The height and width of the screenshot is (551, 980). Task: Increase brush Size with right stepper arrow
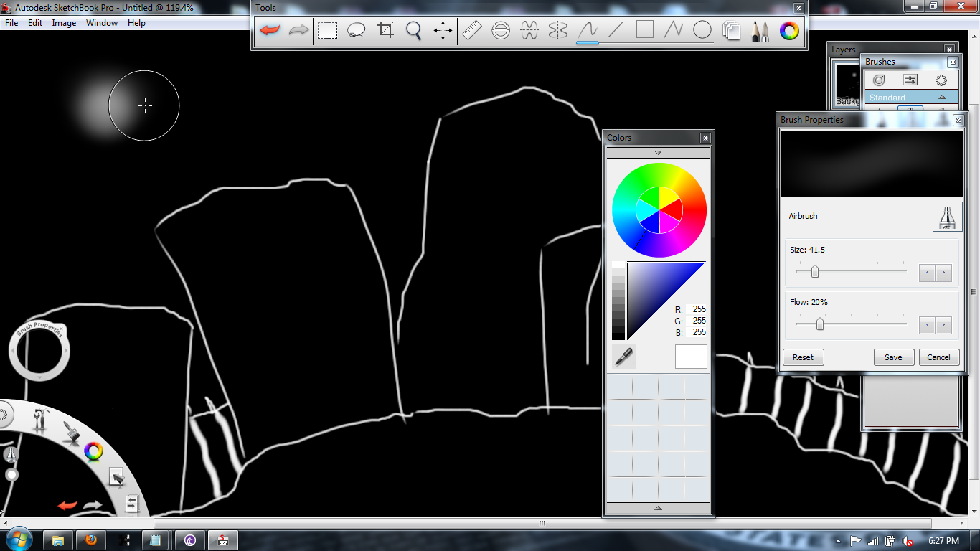coord(944,273)
